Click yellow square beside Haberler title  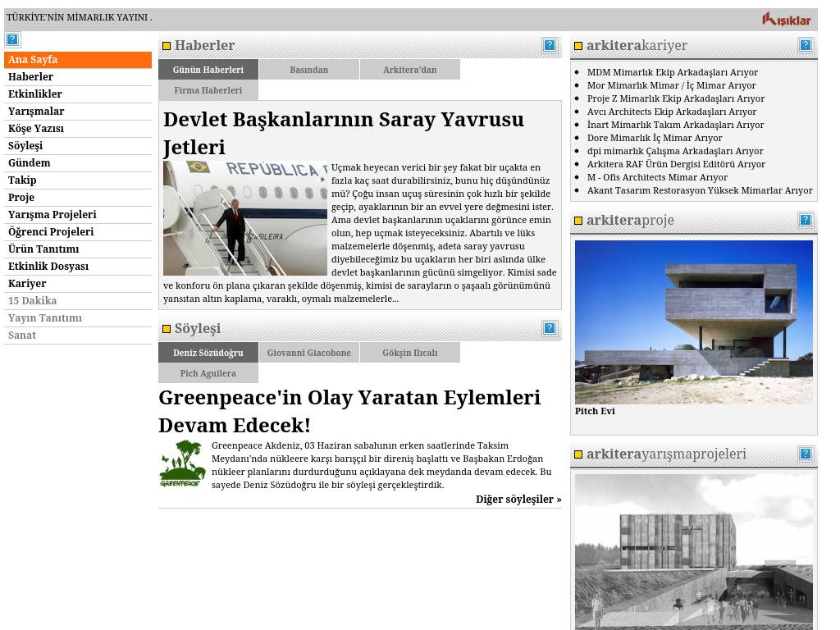(167, 46)
